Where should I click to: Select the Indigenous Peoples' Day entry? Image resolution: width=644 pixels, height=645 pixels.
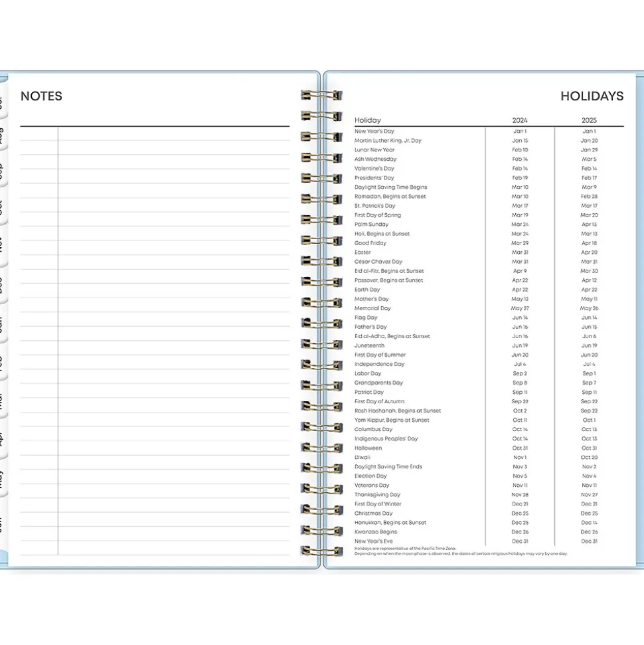click(386, 439)
